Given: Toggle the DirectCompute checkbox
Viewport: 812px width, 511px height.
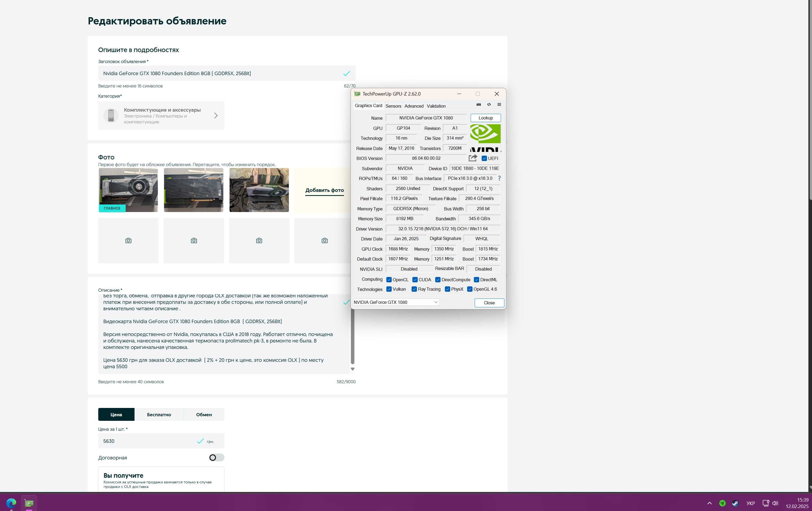Looking at the screenshot, I should click(438, 280).
